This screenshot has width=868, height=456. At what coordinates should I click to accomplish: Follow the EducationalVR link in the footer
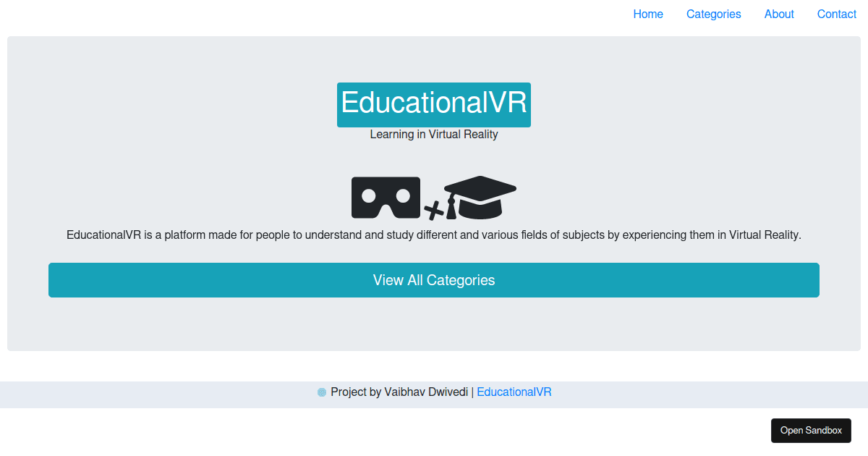pos(514,392)
